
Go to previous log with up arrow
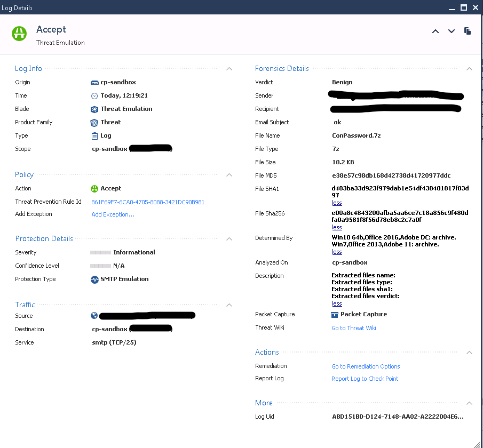tap(436, 31)
